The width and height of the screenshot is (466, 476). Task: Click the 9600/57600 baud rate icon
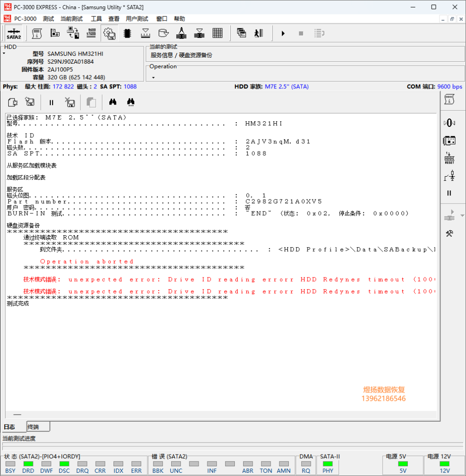91,33
